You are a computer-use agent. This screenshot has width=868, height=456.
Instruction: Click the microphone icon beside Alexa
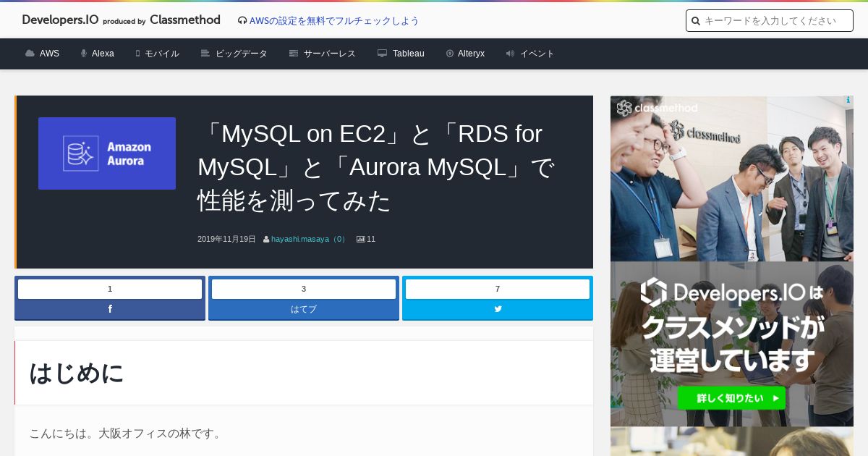pos(84,54)
